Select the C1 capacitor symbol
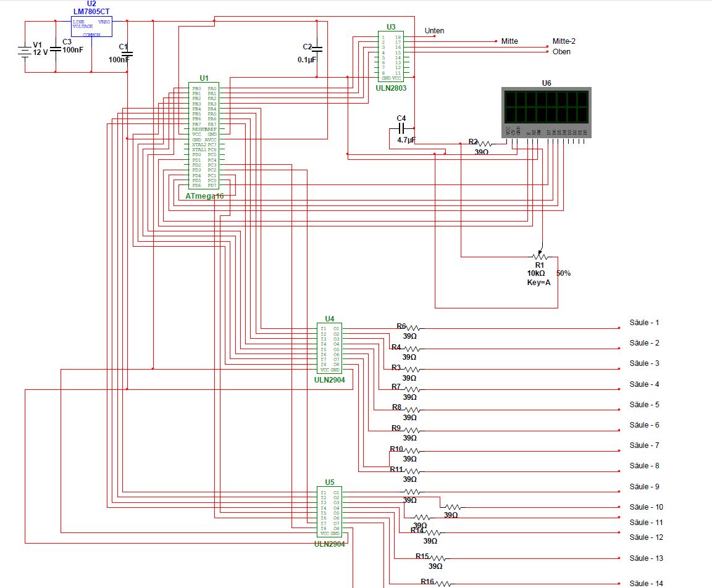Image resolution: width=712 pixels, height=588 pixels. tap(127, 53)
